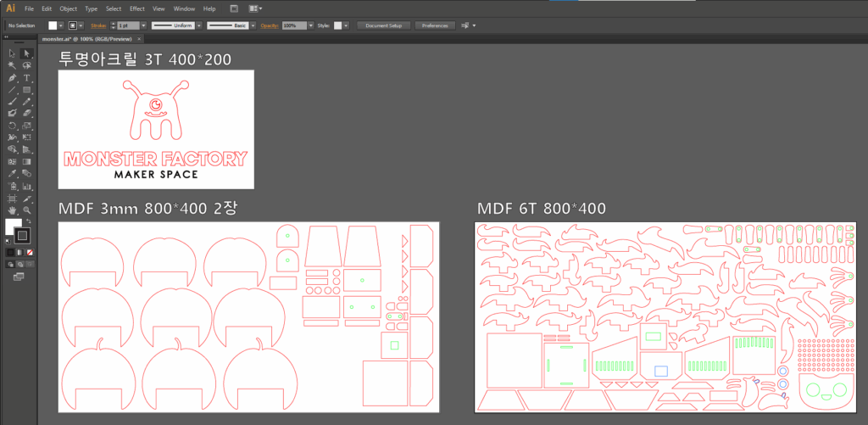
Task: Close the monster.ai document tab
Action: [x=139, y=39]
